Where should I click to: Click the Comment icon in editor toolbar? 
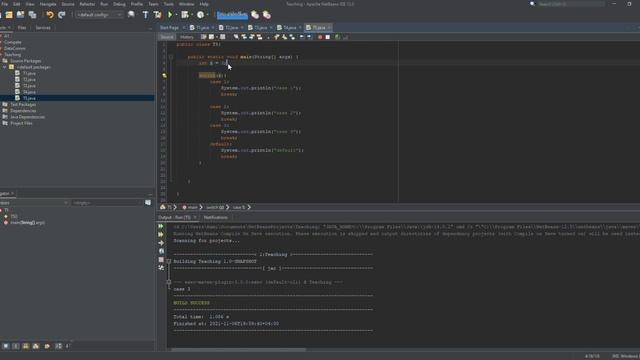337,37
